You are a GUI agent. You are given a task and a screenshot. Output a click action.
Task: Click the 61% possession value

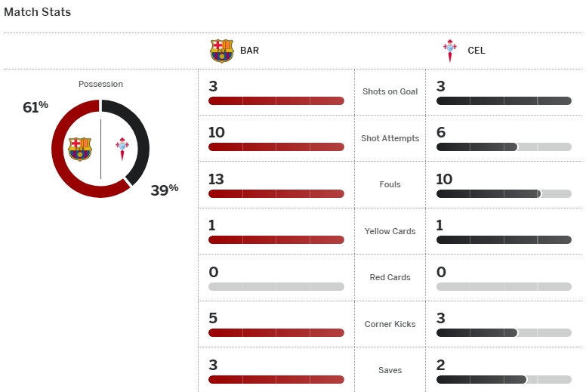point(35,107)
